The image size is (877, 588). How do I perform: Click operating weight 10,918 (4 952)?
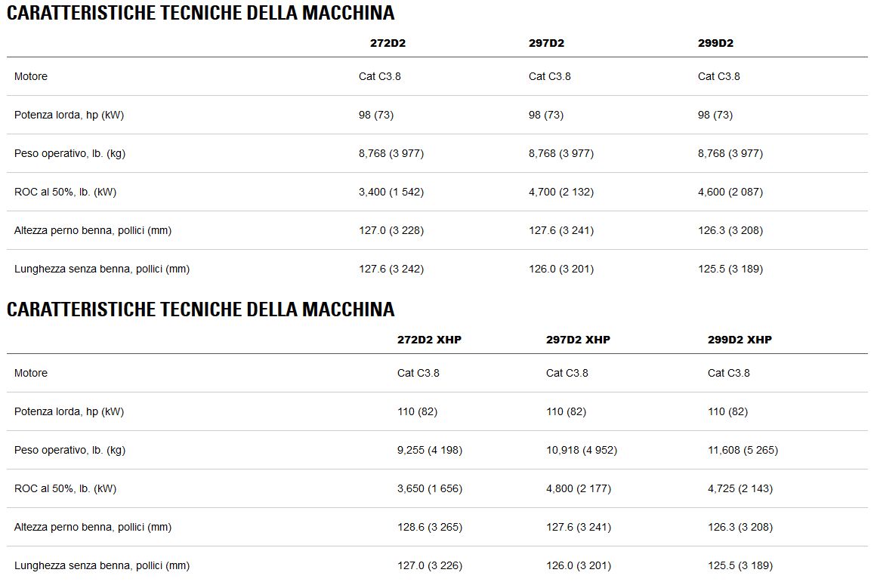(x=582, y=450)
